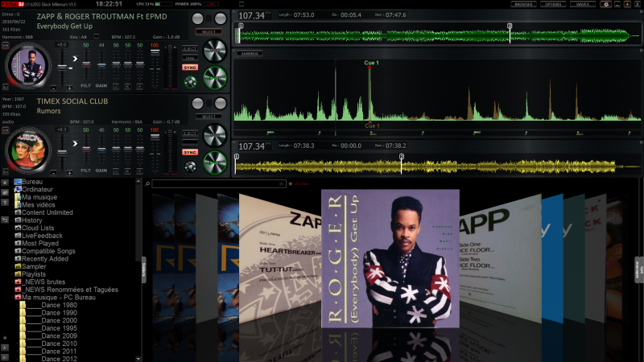Image resolution: width=644 pixels, height=362 pixels.
Task: Select the Zapp Heartbreaker album cover
Action: coord(279,258)
